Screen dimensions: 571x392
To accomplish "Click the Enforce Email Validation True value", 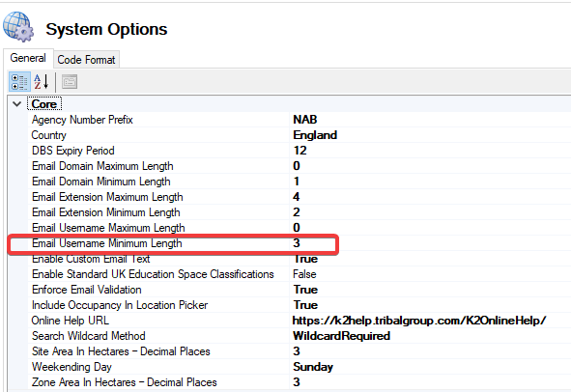I will tap(305, 290).
